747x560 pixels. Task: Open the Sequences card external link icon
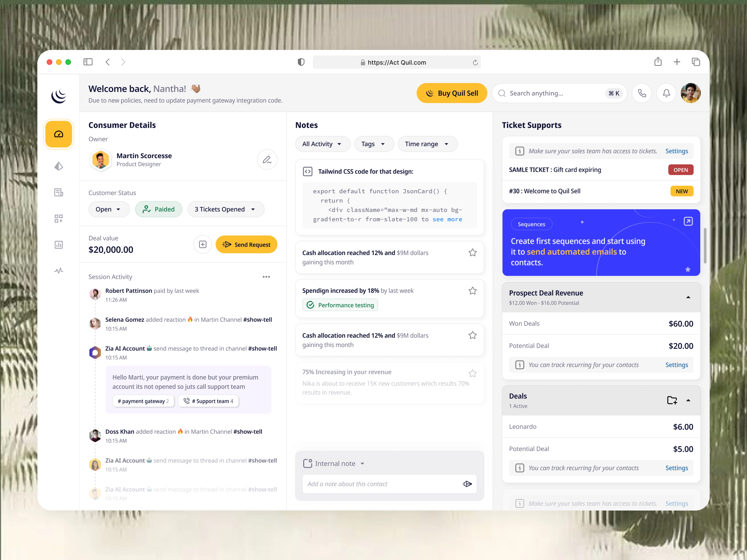(688, 221)
